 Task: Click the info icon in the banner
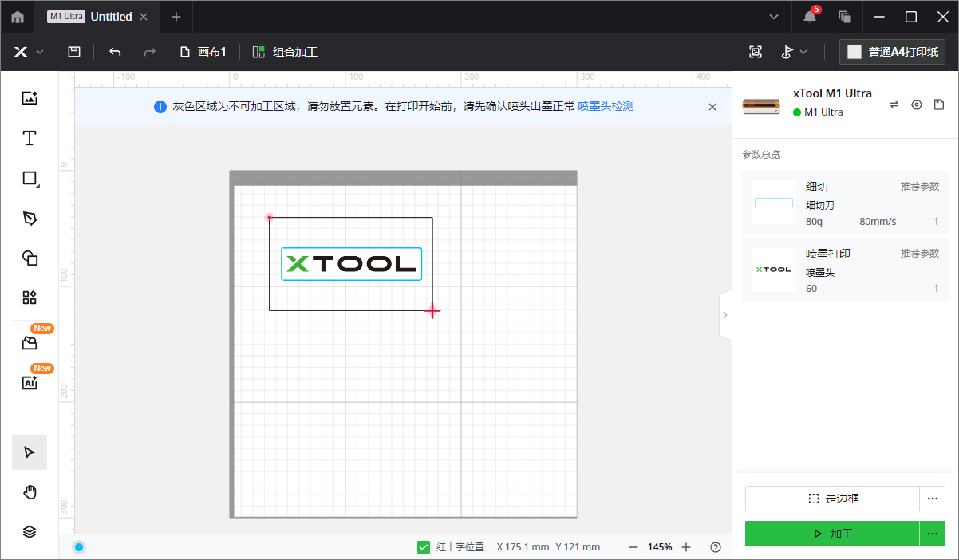click(x=160, y=106)
